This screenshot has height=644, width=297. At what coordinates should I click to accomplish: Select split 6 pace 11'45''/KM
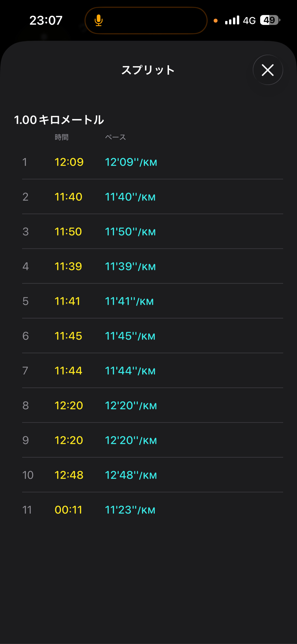[x=130, y=336]
